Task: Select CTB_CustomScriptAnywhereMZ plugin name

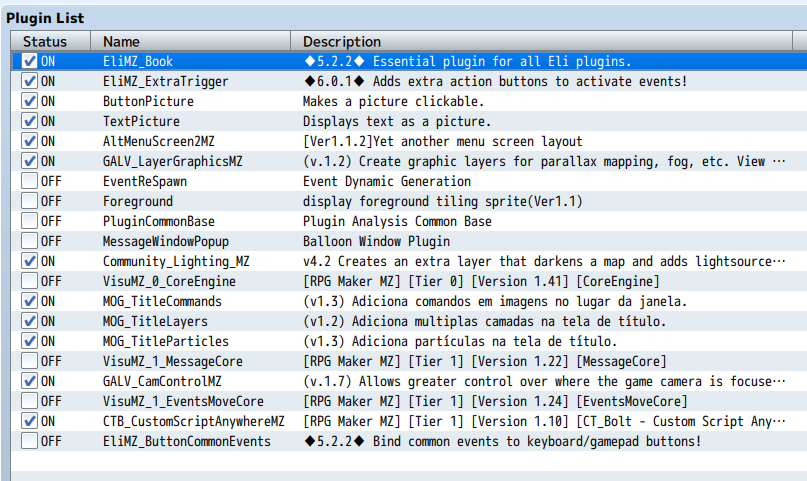Action: coord(194,422)
